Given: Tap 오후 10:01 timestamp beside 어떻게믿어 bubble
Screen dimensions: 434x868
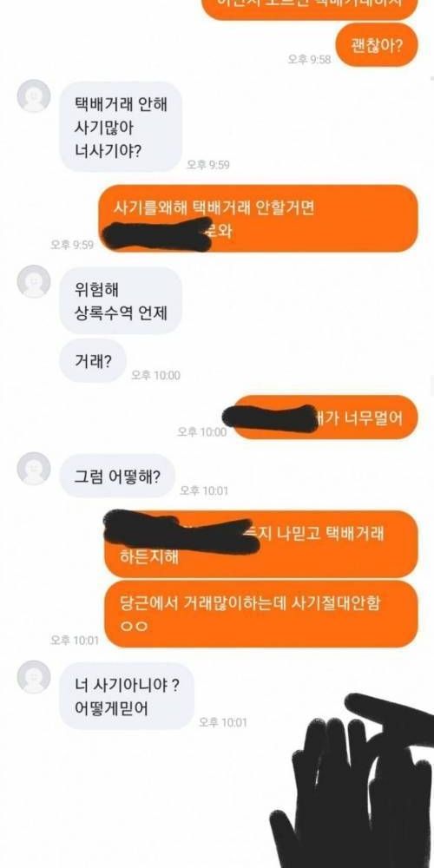Looking at the screenshot, I should pyautogui.click(x=223, y=722).
